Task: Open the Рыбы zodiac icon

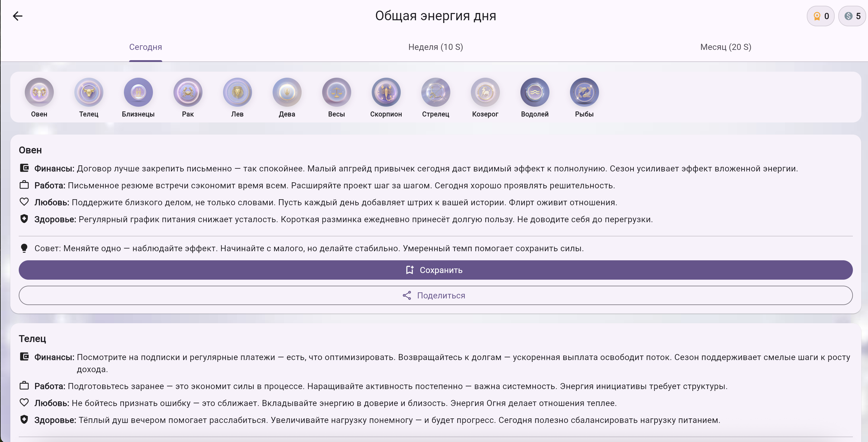Action: click(x=584, y=92)
